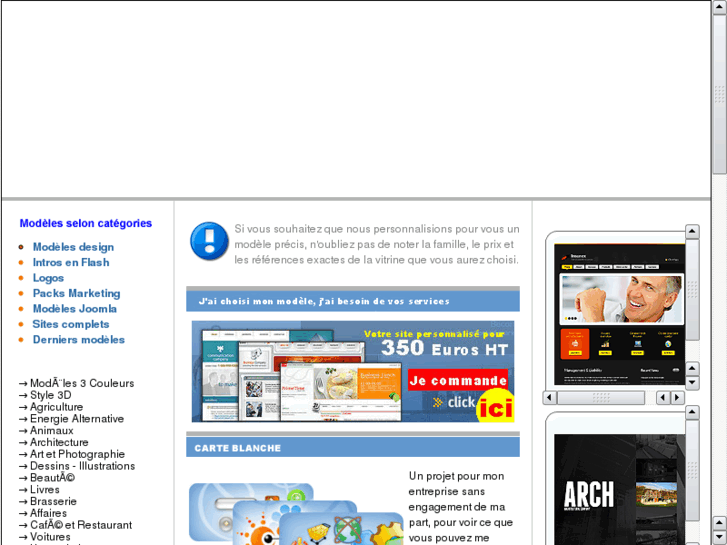Click the 350 Euros HT promo banner

(x=353, y=371)
